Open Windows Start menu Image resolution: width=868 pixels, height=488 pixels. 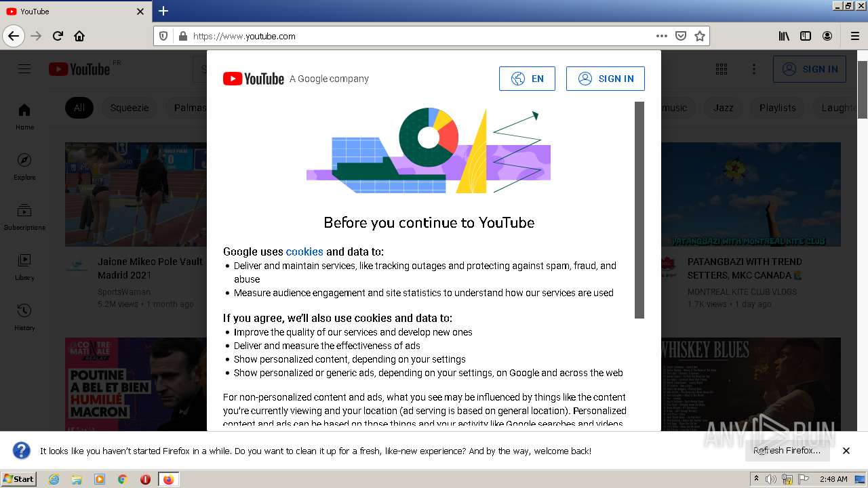tap(19, 479)
